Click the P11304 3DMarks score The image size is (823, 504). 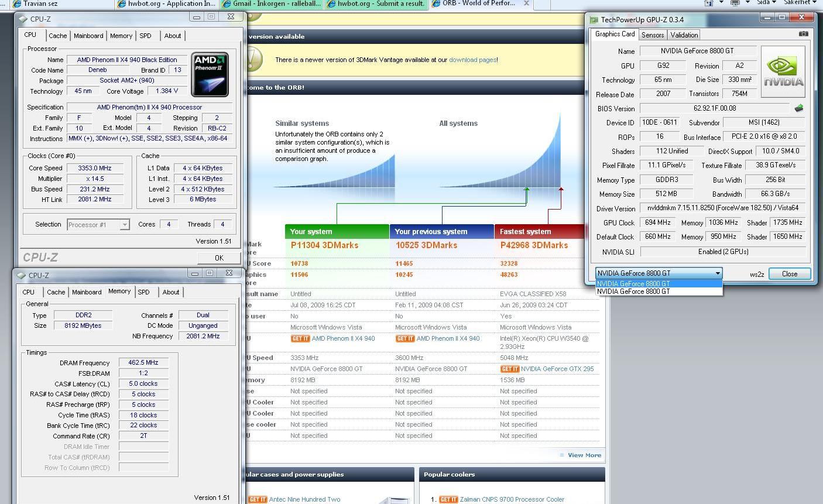[324, 245]
